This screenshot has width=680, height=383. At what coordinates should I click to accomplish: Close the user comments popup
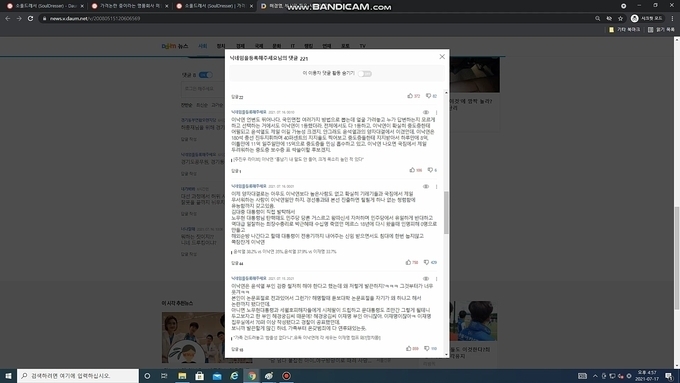coord(442,57)
